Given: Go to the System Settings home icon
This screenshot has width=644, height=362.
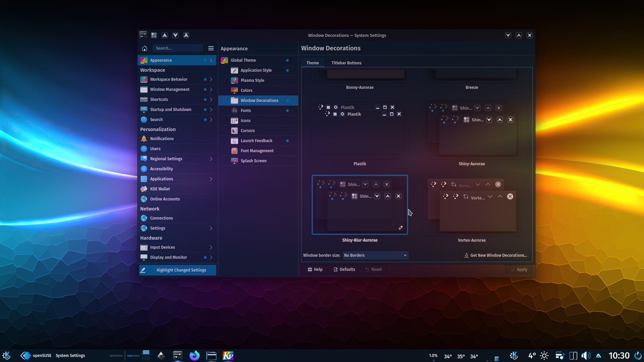Looking at the screenshot, I should pyautogui.click(x=145, y=48).
